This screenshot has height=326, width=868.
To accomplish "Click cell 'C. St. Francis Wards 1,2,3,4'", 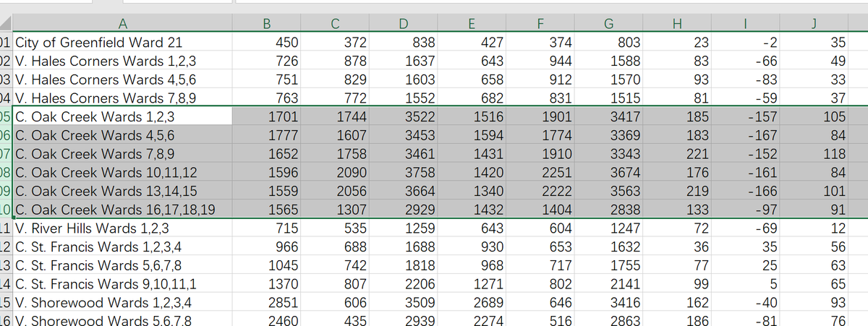I will 122,246.
